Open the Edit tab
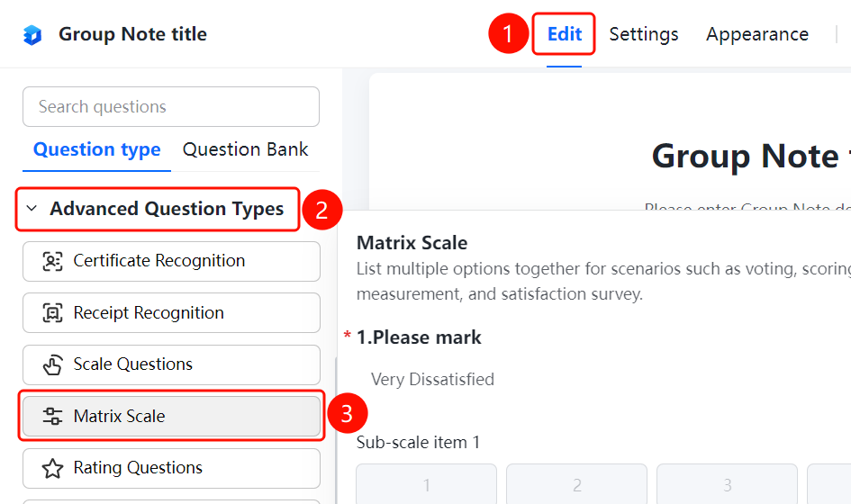The image size is (851, 504). coord(564,34)
